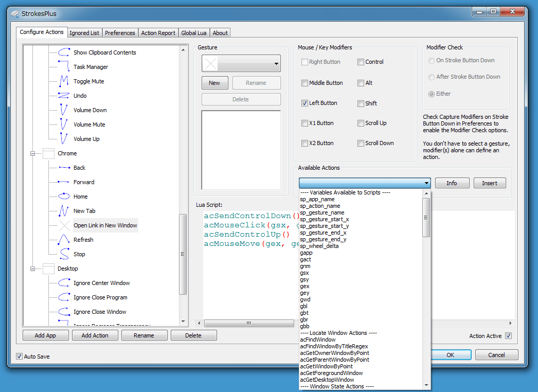Viewport: 538px width, 392px height.
Task: Collapse the Chrome tree node
Action: click(x=32, y=153)
